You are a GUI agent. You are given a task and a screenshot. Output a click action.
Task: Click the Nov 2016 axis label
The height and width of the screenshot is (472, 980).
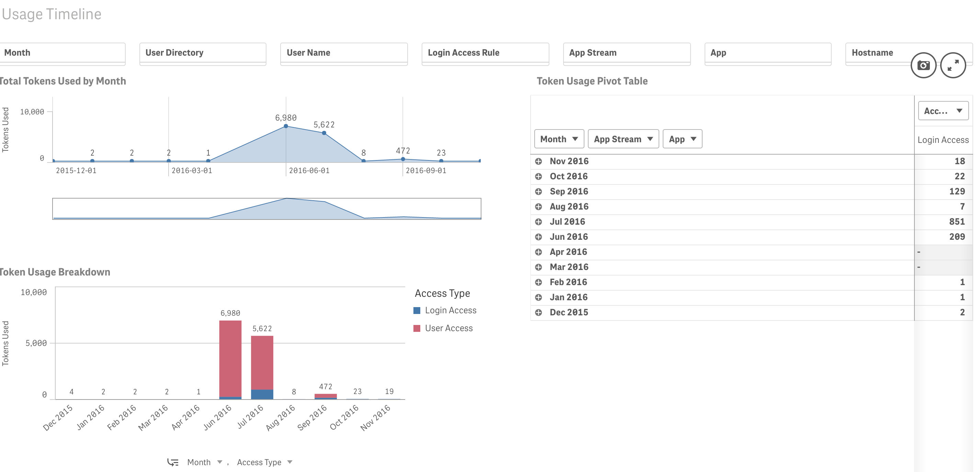376,418
